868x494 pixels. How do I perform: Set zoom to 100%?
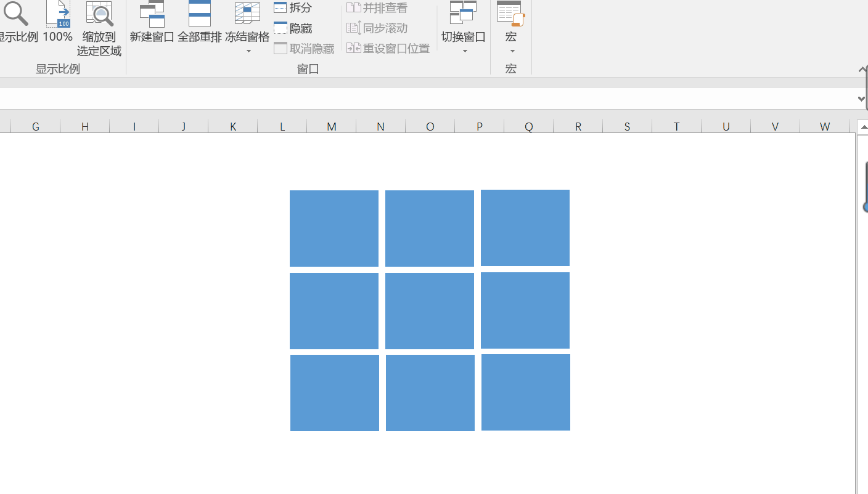(x=58, y=22)
